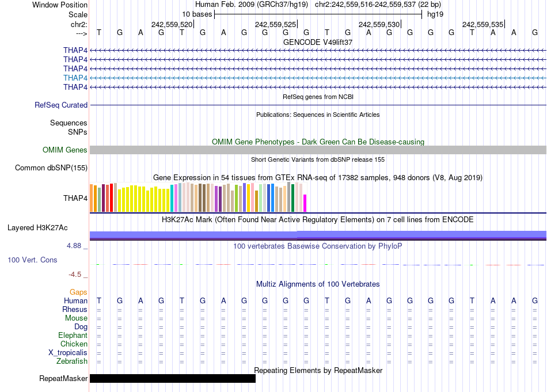
Task: Click THAP4 label beside GTEx bar chart
Action: coord(75,198)
